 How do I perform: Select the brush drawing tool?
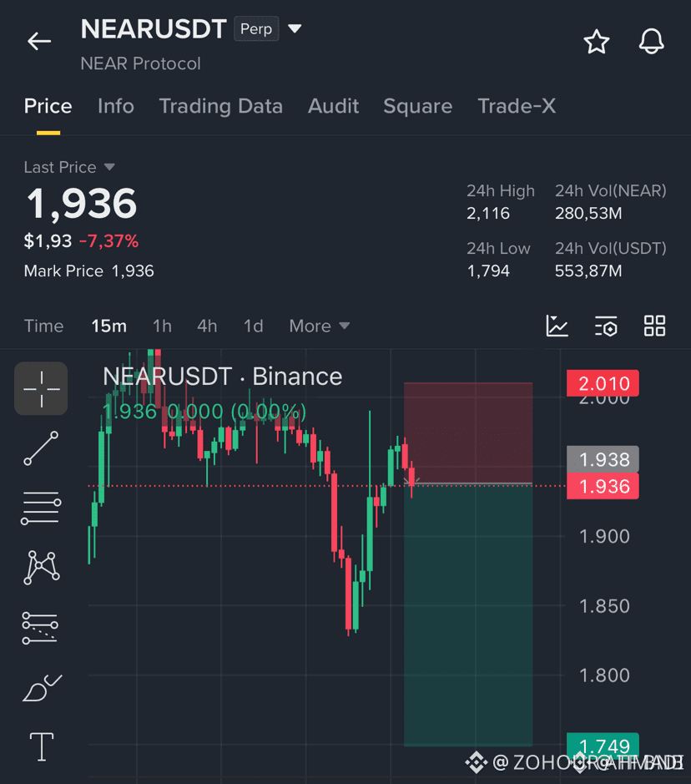coord(42,688)
